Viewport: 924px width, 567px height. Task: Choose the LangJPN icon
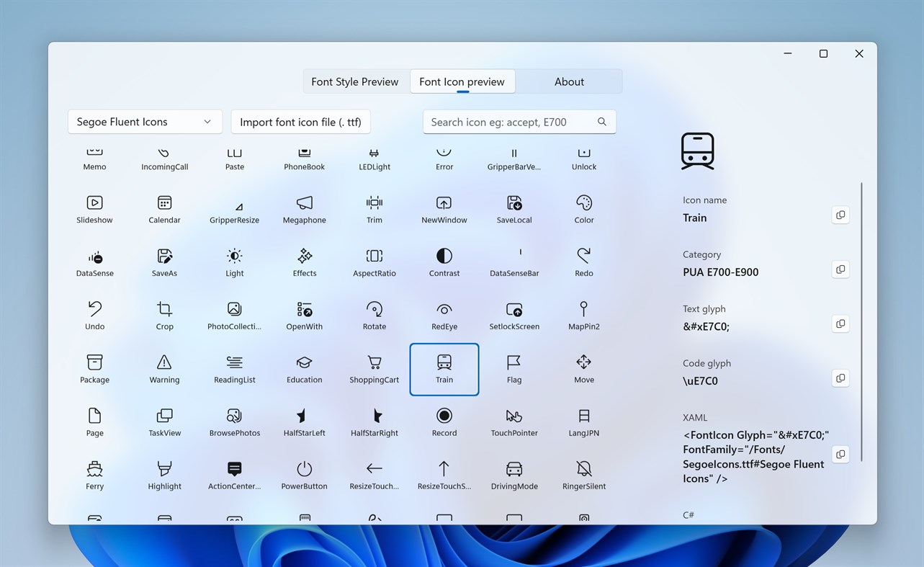tap(583, 423)
